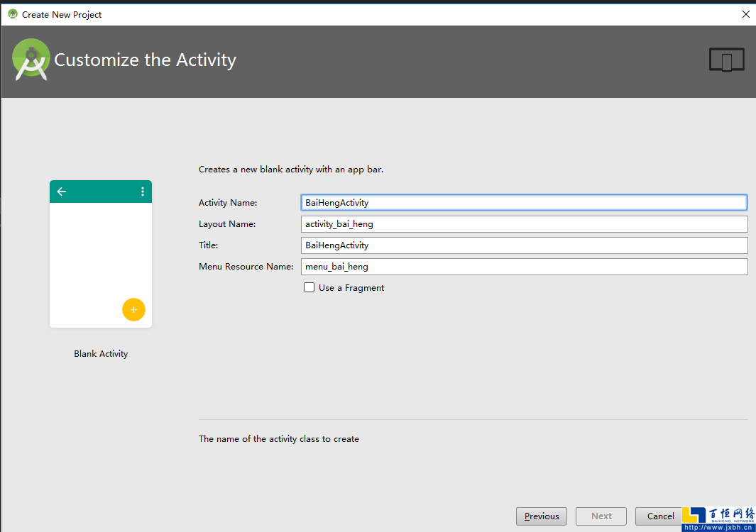The height and width of the screenshot is (532, 756).
Task: Close the Create New Project window
Action: [x=745, y=14]
